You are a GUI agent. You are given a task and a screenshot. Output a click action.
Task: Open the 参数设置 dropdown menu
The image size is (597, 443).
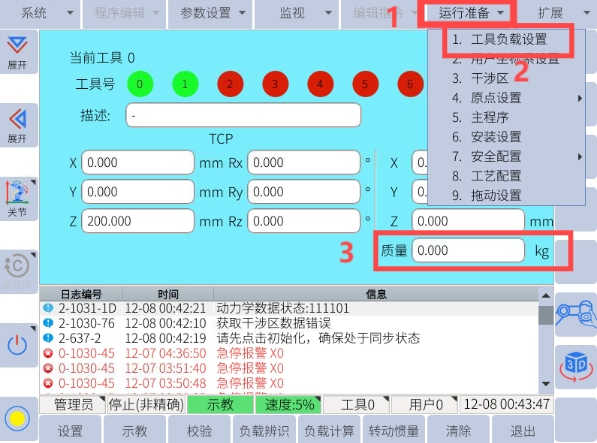(210, 13)
